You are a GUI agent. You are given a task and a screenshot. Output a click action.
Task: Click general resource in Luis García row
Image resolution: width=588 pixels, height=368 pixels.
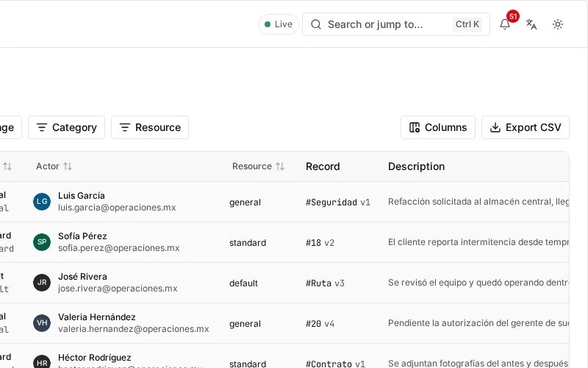245,202
